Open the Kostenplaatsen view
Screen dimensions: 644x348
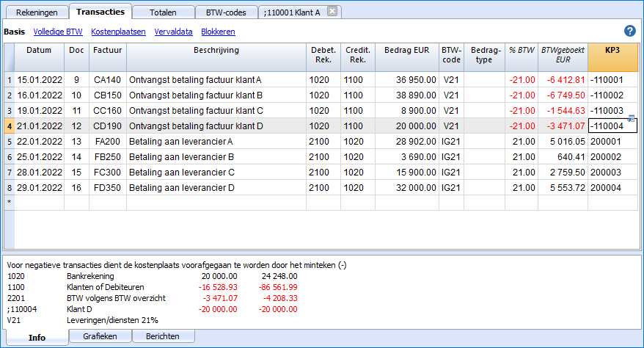coord(118,32)
